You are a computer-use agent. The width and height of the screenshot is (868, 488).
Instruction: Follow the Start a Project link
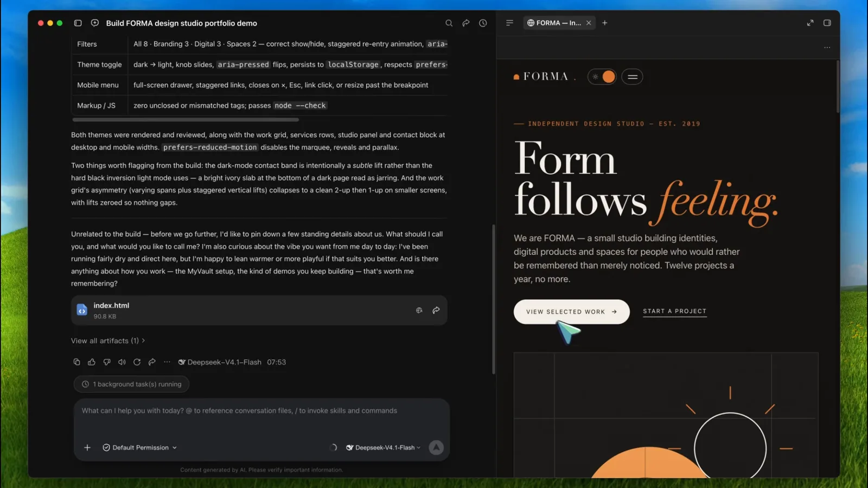675,312
